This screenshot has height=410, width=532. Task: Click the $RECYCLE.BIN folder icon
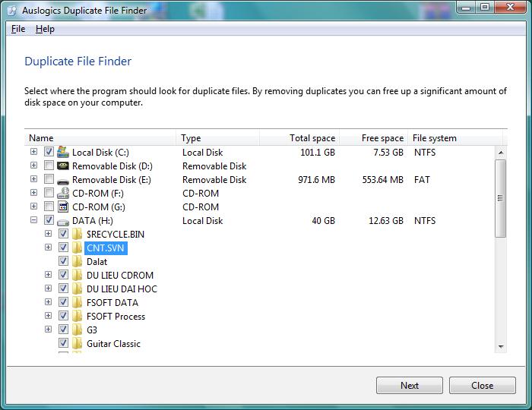pyautogui.click(x=78, y=235)
